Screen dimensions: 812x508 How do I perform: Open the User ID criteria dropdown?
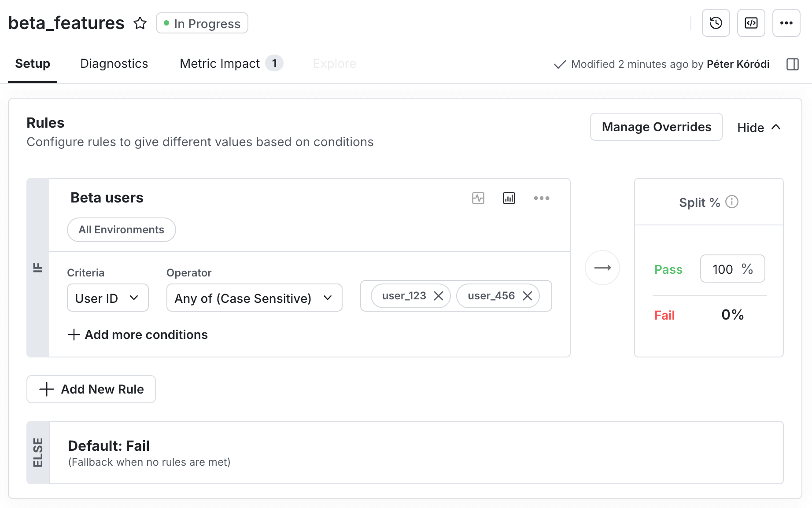(107, 298)
